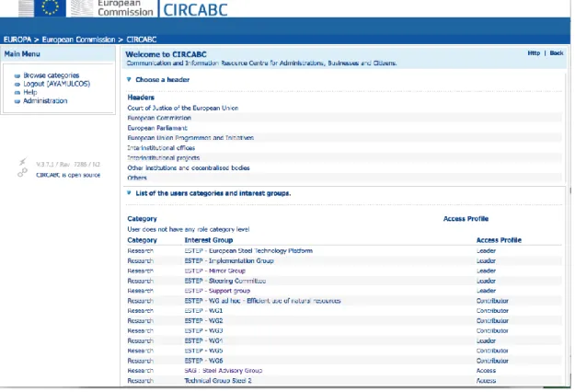Viewport: 575px width, 392px height.
Task: Click the Logout bullet icon
Action: click(x=17, y=85)
